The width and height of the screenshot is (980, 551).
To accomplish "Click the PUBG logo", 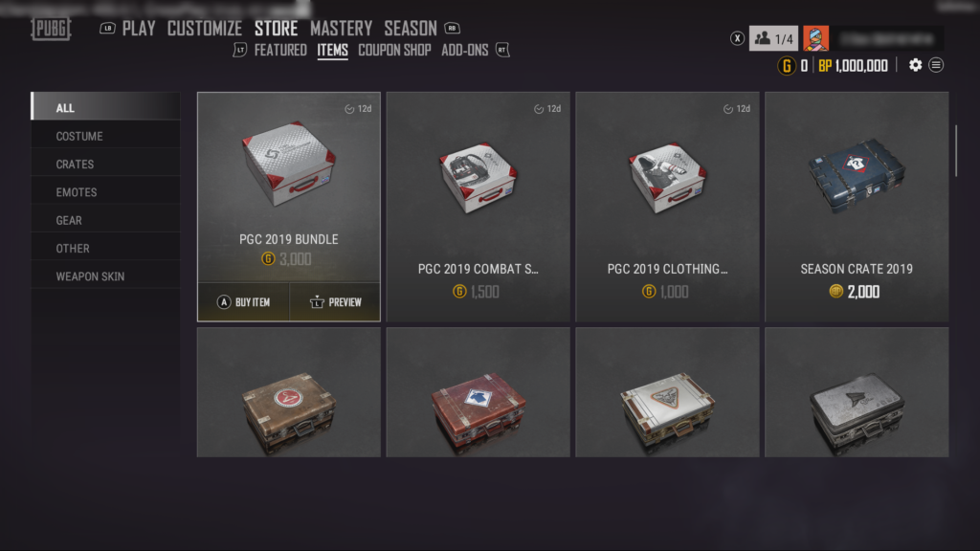I will (52, 29).
